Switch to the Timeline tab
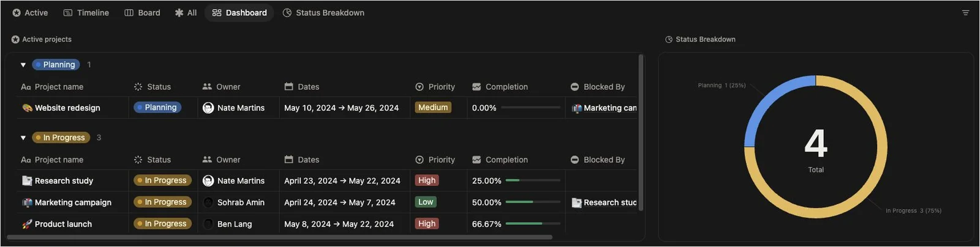This screenshot has height=247, width=980. coord(86,12)
